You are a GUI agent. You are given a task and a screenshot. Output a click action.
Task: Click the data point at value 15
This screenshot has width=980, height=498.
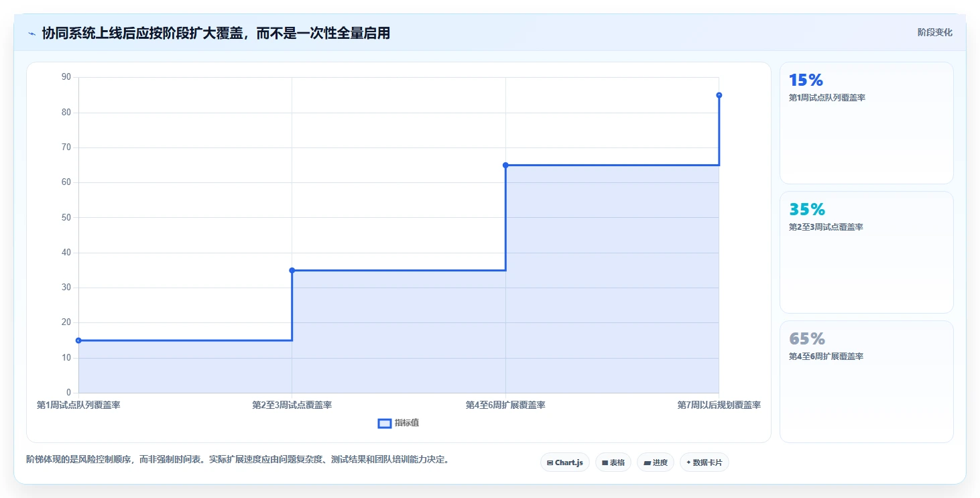click(x=78, y=340)
